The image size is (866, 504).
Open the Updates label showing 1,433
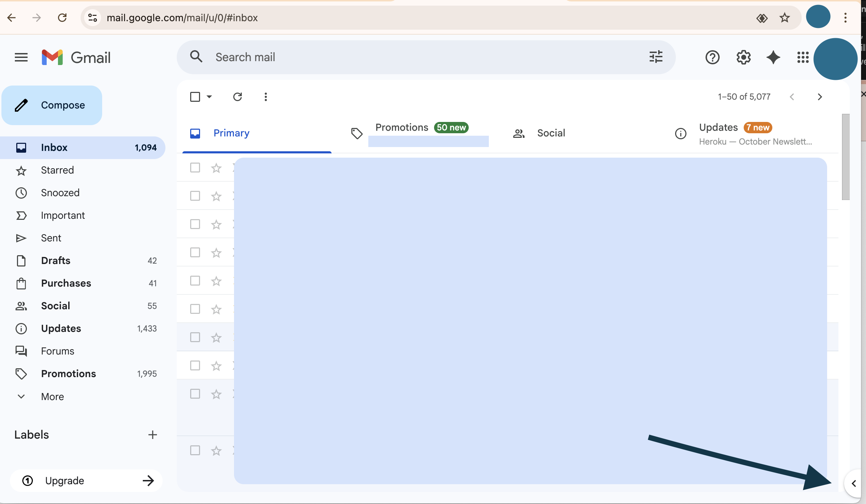coord(61,328)
